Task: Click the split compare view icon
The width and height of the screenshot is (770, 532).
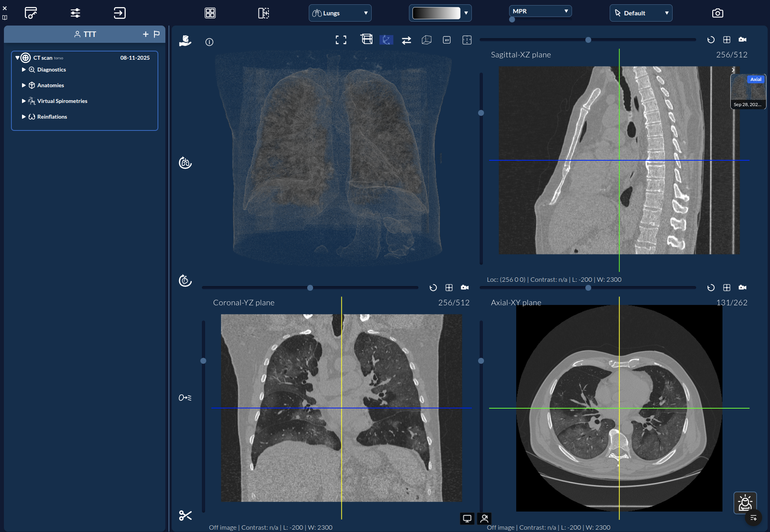Action: (264, 13)
